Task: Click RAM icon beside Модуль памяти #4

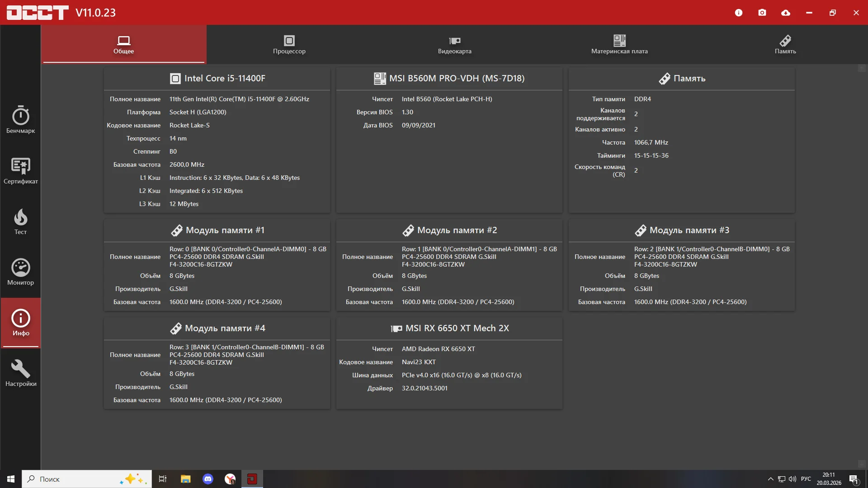Action: [x=176, y=328]
